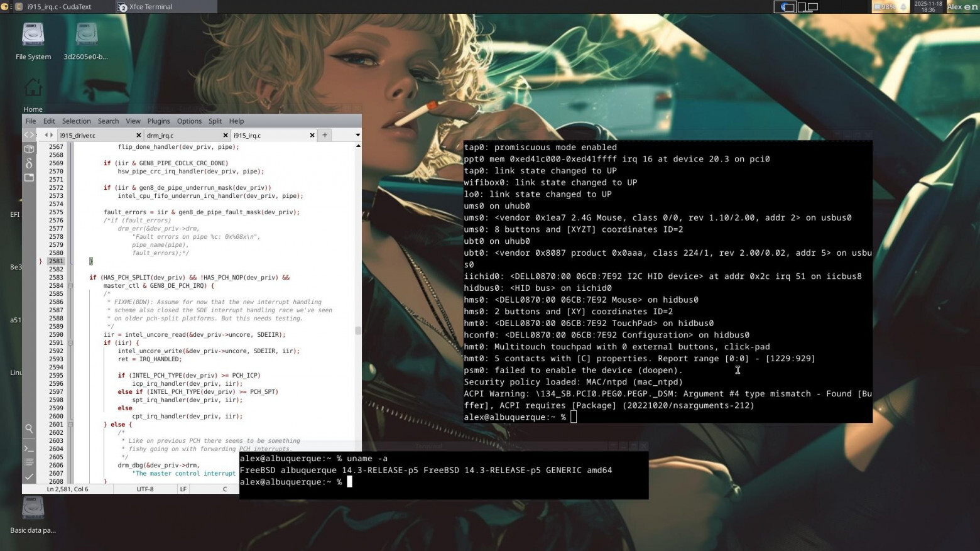
Task: Open the View menu
Action: pos(133,121)
